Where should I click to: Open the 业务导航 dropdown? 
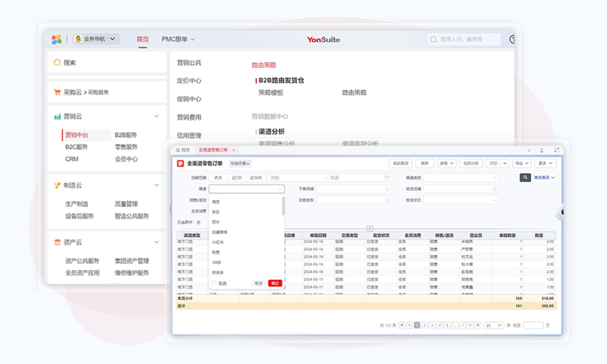[96, 39]
